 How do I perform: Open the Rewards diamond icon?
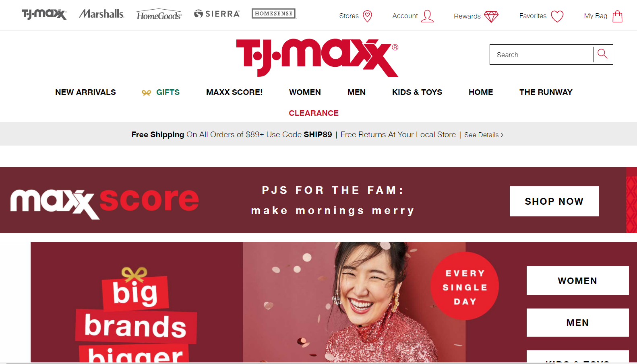[x=491, y=16]
